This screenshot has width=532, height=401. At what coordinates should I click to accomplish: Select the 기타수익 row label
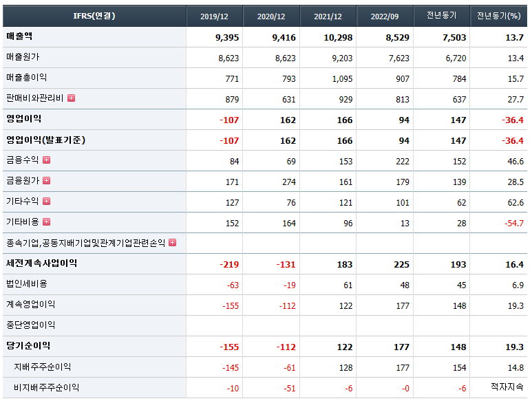click(23, 202)
